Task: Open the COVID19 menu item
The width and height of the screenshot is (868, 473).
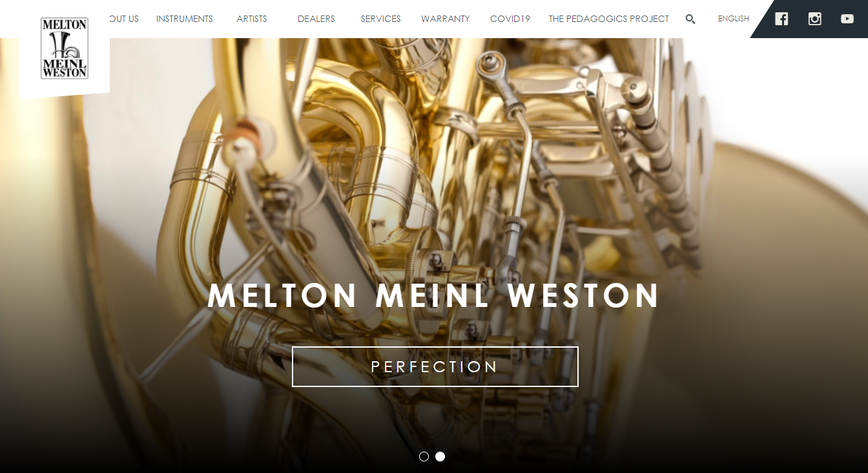Action: click(x=510, y=19)
